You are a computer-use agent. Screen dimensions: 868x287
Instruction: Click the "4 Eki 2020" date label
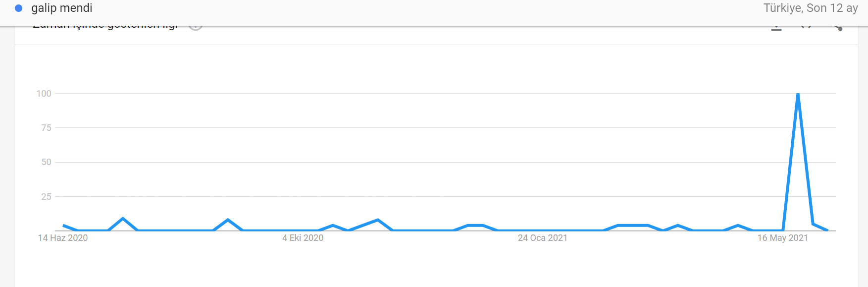tap(303, 238)
